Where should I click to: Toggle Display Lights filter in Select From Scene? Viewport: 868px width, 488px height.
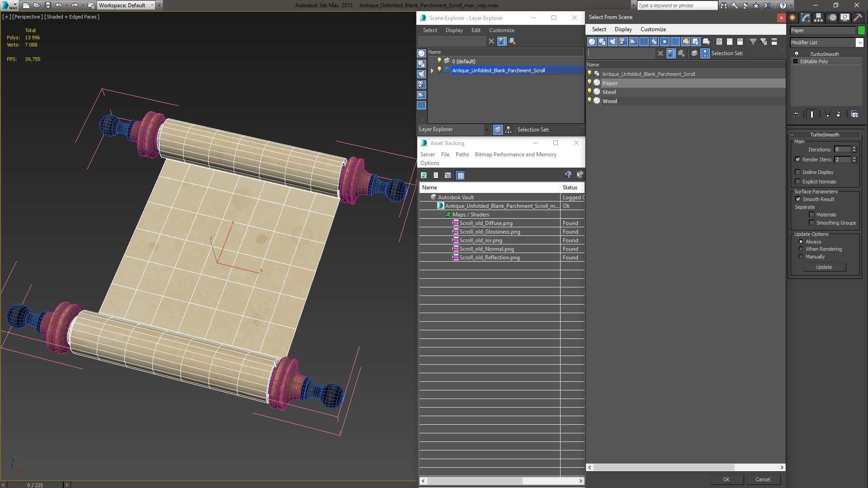(x=613, y=42)
